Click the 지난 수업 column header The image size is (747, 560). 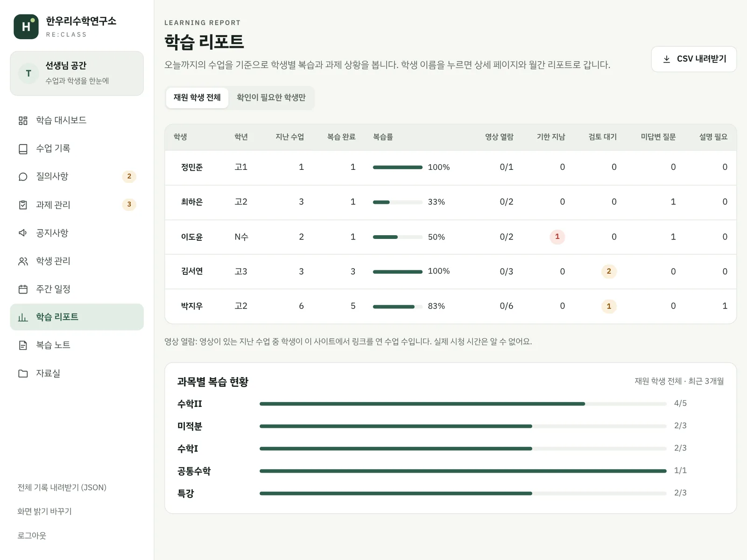289,137
